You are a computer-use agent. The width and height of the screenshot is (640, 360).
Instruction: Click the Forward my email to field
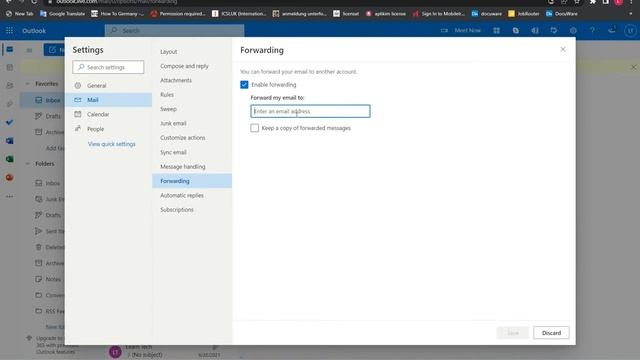(310, 111)
